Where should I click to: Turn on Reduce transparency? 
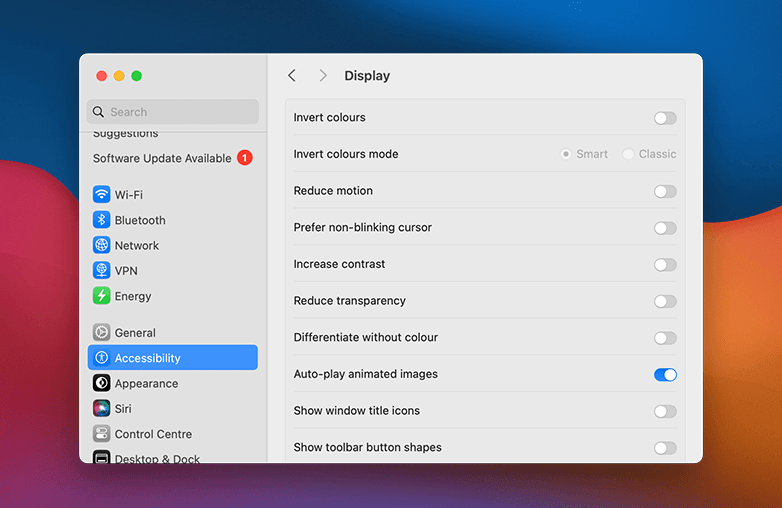point(665,302)
